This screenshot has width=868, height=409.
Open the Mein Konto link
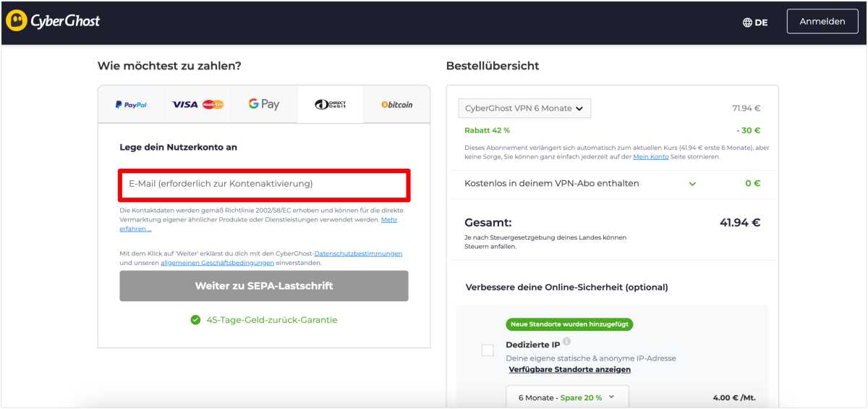650,156
